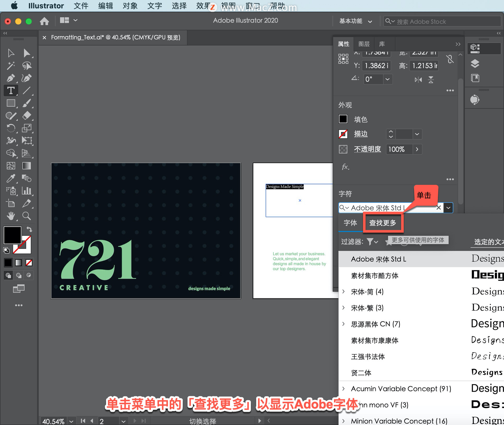Screen dimensions: 504x425
Task: Open the 填色 fill swatch
Action: [x=343, y=119]
